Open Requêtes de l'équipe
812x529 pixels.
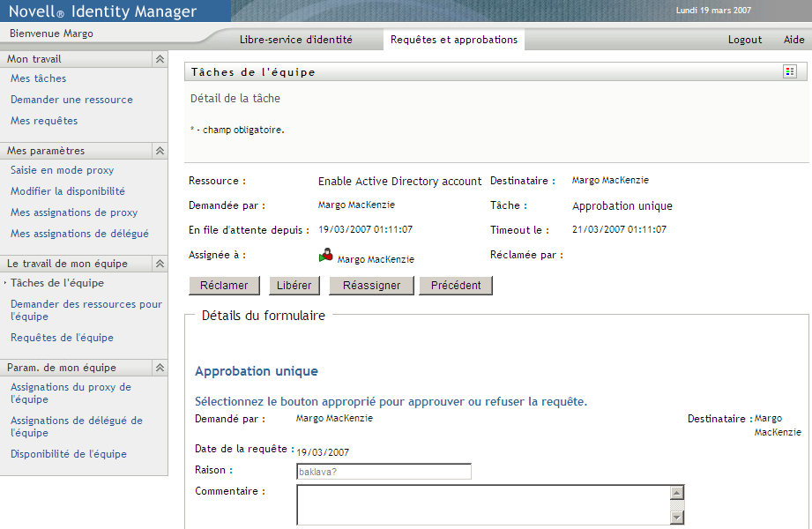coord(62,338)
